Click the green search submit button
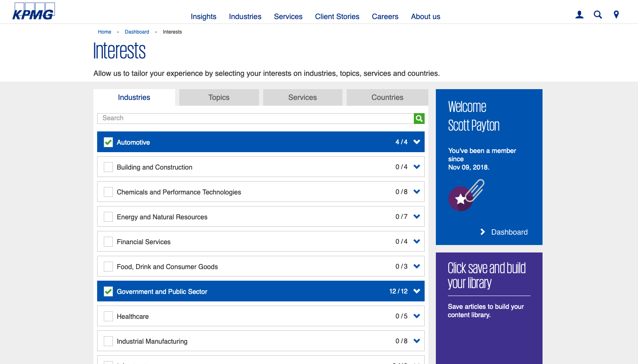The width and height of the screenshot is (638, 364). (x=419, y=119)
